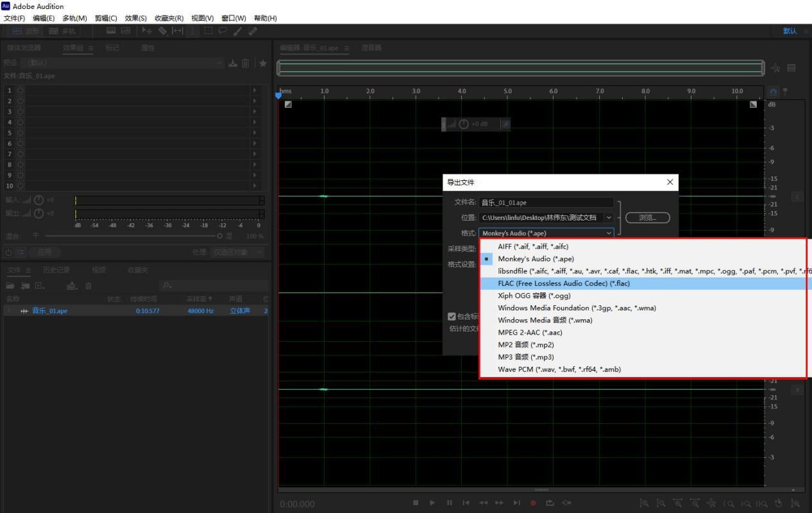Screen dimensions: 812x513
Task: Select the Monkey's Audio format radio indicator
Action: (486, 258)
